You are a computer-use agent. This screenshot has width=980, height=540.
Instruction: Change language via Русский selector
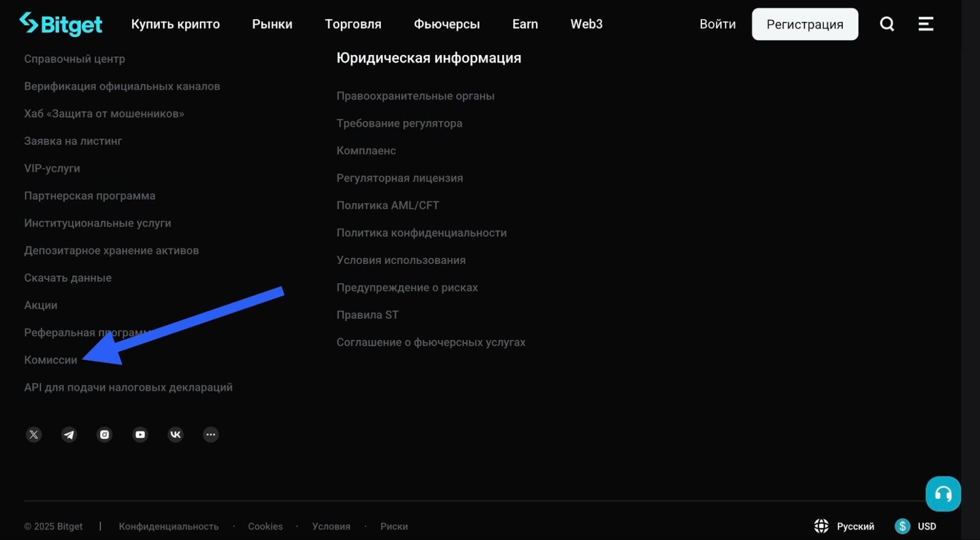coord(855,526)
